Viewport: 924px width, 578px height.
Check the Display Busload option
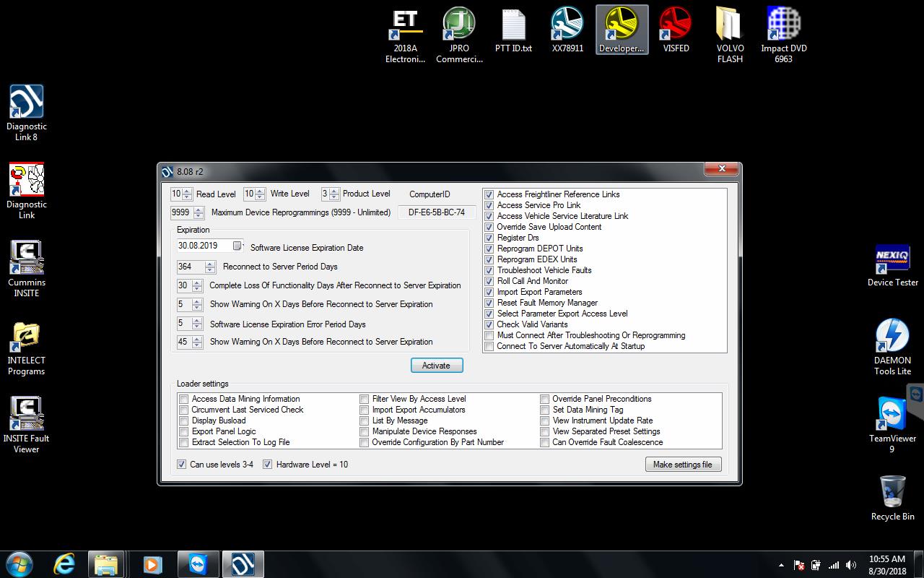point(184,420)
